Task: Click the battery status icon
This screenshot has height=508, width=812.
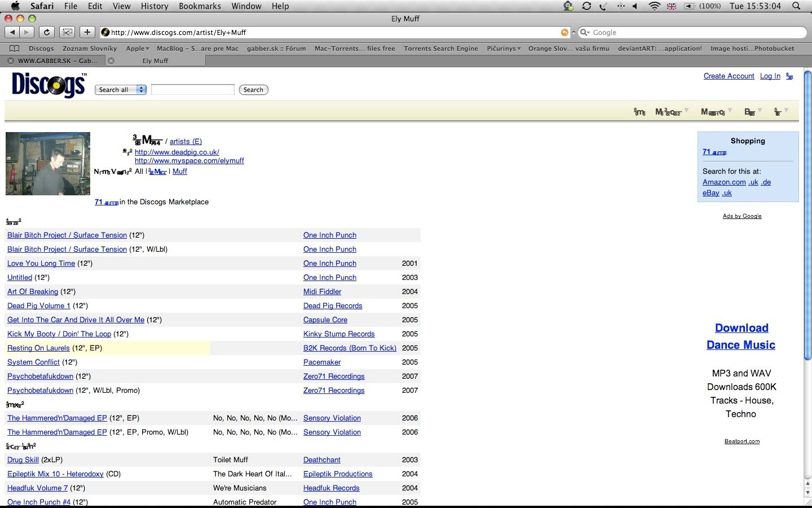Action: pos(690,6)
